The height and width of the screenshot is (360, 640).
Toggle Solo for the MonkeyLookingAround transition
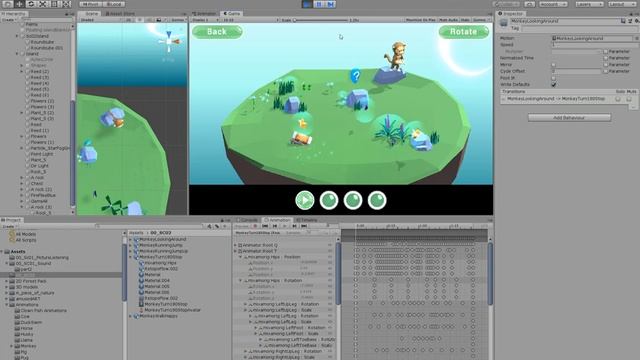tap(618, 99)
